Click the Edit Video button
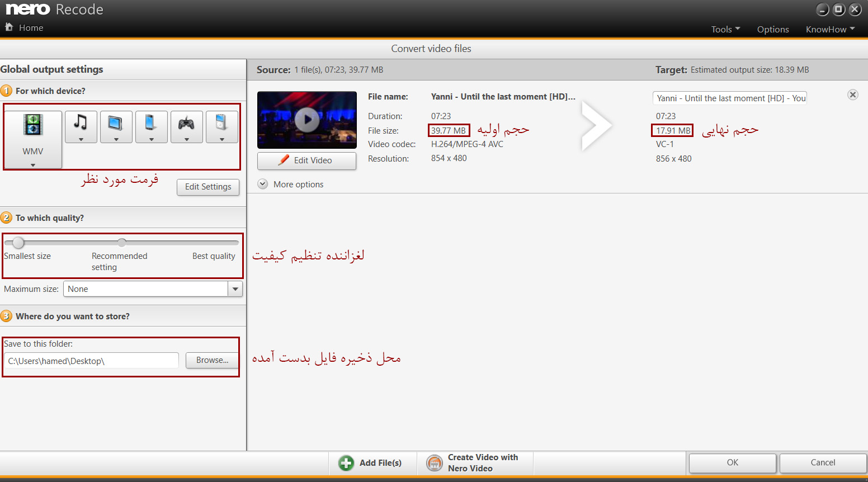This screenshot has height=482, width=868. coord(306,160)
